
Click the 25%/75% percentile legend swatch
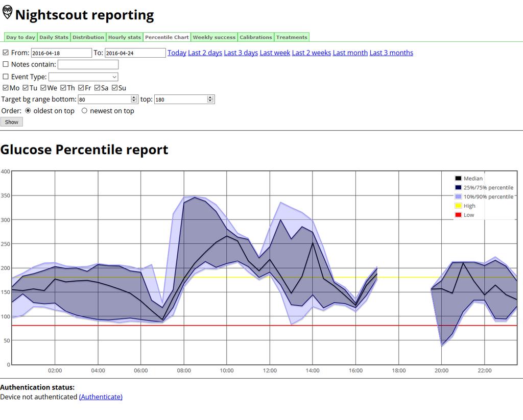458,187
